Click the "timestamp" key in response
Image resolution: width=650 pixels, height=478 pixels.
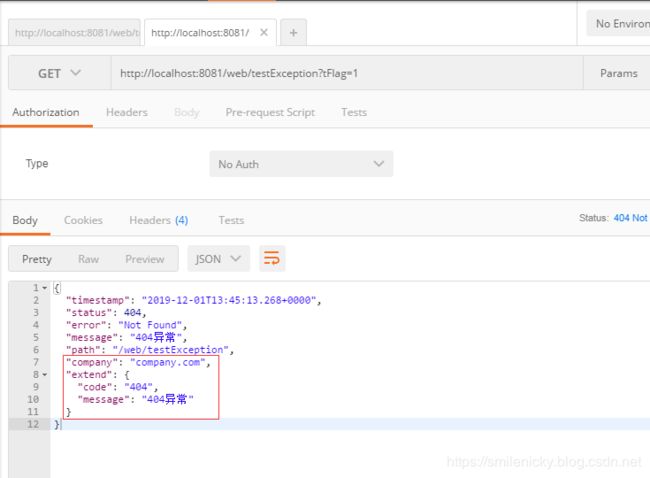click(x=98, y=300)
